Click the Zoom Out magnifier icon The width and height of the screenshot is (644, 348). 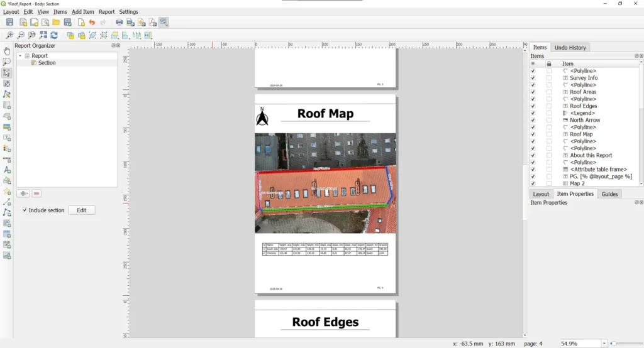(21, 35)
